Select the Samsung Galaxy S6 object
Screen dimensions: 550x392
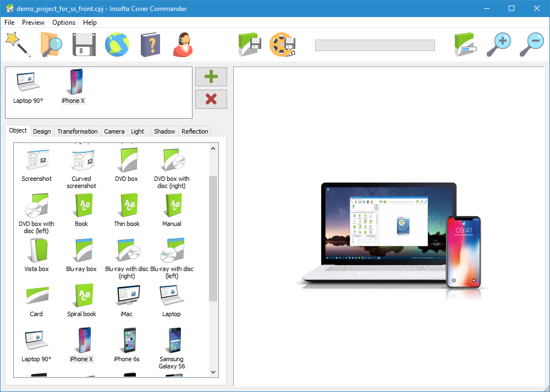click(172, 349)
